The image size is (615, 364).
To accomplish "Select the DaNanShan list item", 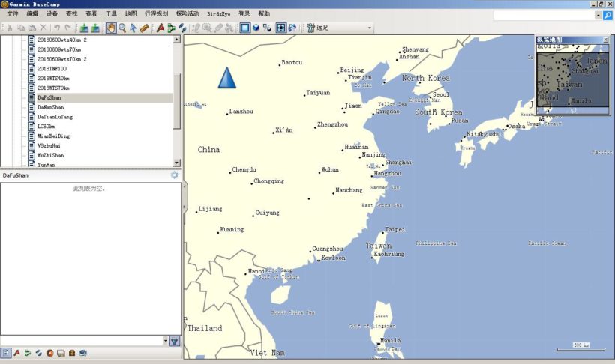I will point(50,107).
